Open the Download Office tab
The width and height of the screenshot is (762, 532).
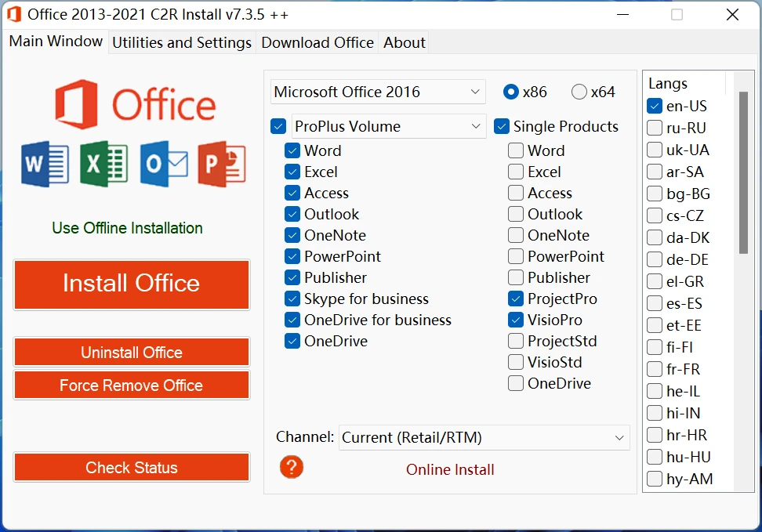click(317, 42)
